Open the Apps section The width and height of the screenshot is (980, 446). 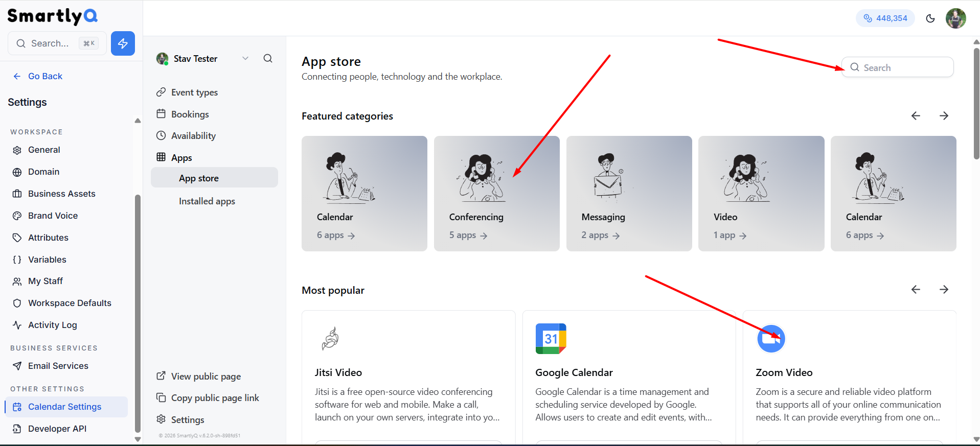click(181, 158)
